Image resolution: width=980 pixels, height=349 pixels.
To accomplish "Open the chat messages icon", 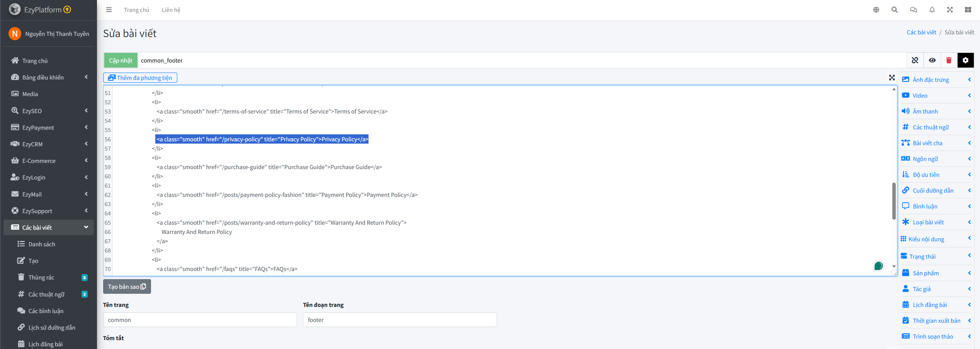I will pyautogui.click(x=913, y=10).
